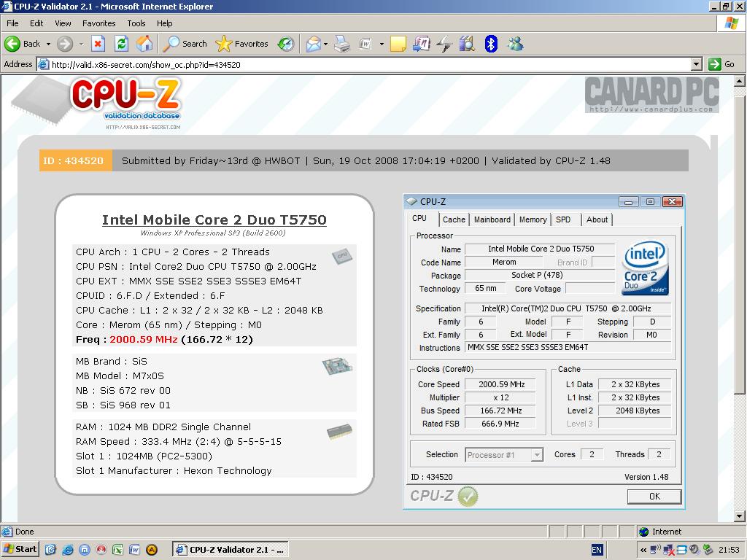
Task: Click the green CPU-Z validated checkmark
Action: [x=468, y=496]
